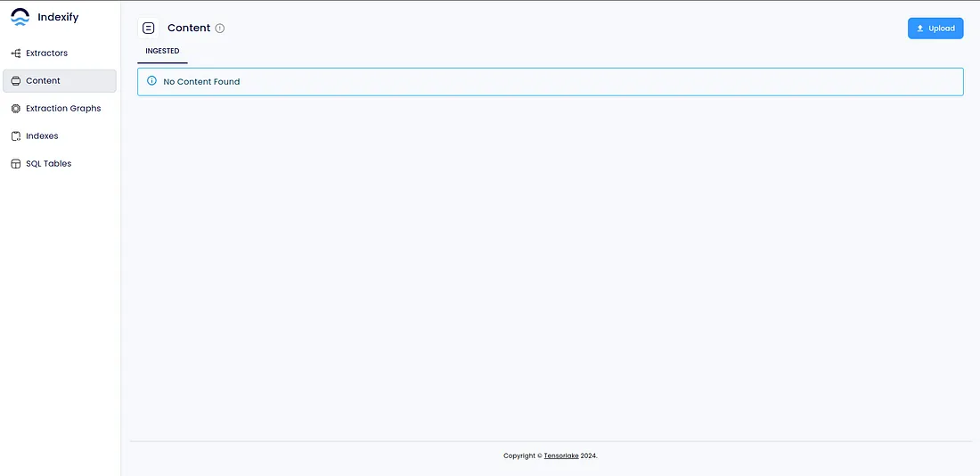Select the Content menu label
The image size is (980, 476).
(x=43, y=81)
